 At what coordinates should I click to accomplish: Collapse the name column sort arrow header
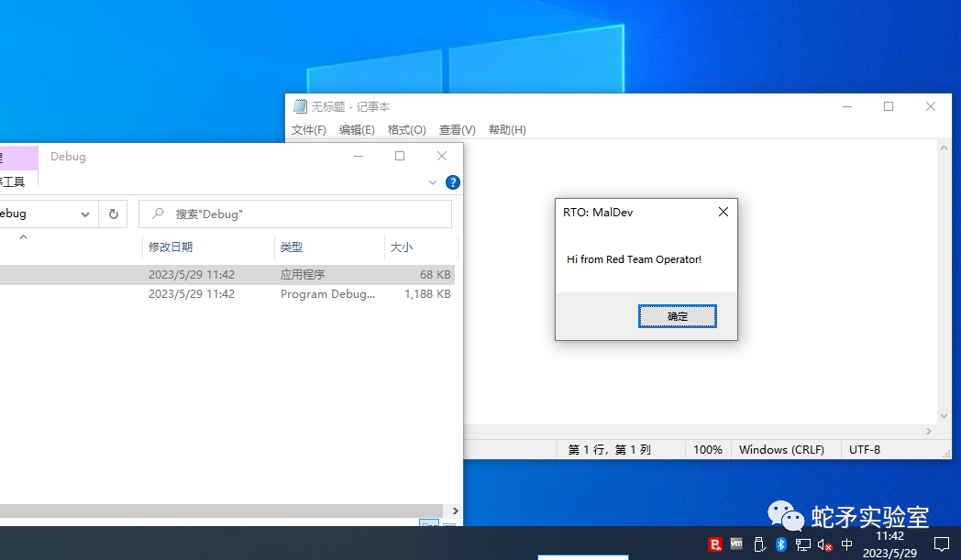[x=23, y=236]
